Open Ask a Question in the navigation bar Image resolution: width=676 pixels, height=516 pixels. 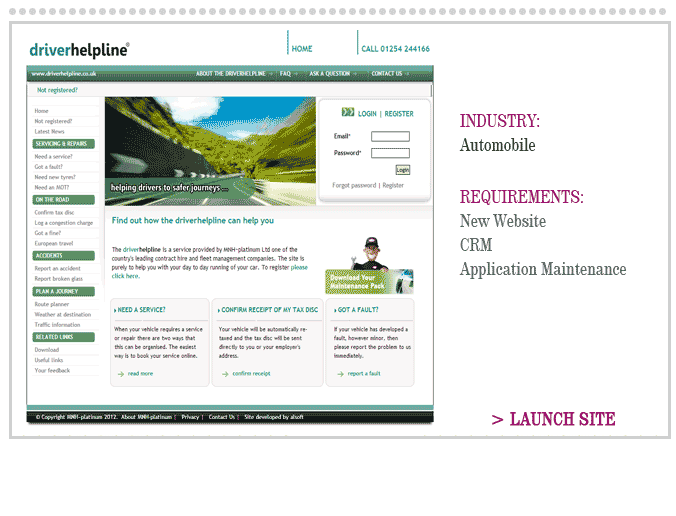point(330,73)
